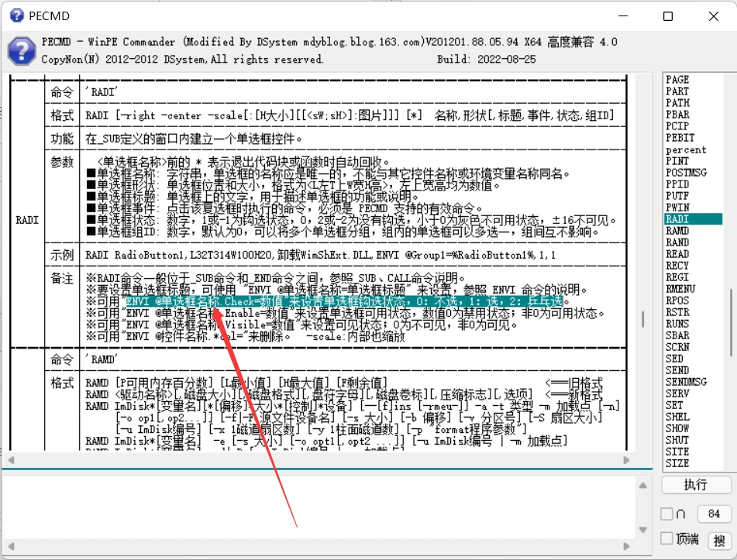Viewport: 737px width, 560px height.
Task: Select PBAR in the command list
Action: pos(677,115)
